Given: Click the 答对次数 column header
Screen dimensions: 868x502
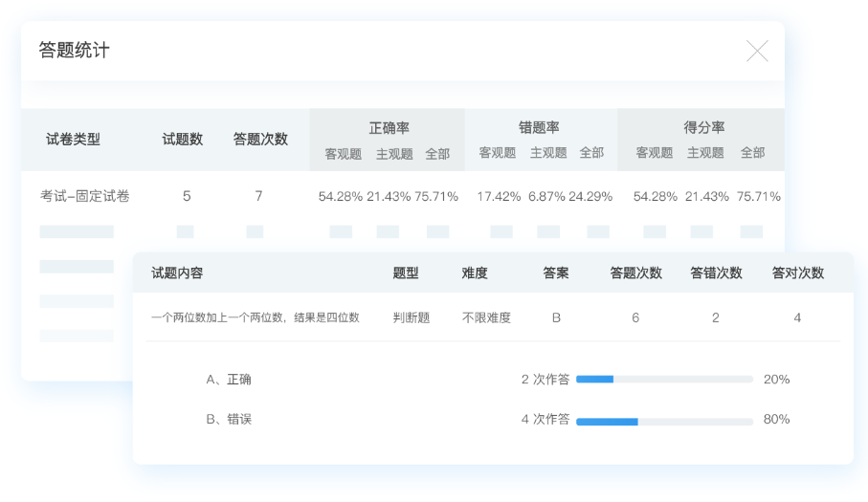Looking at the screenshot, I should (x=797, y=273).
